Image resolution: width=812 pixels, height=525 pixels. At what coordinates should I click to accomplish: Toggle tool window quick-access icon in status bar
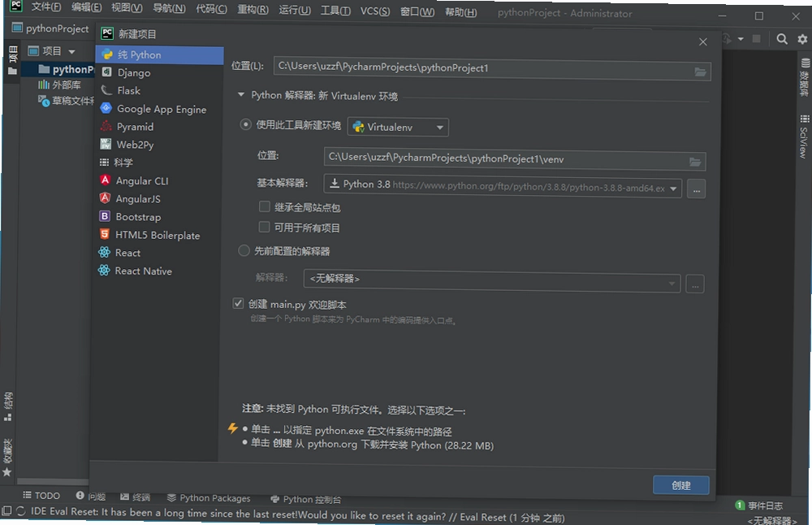6,511
